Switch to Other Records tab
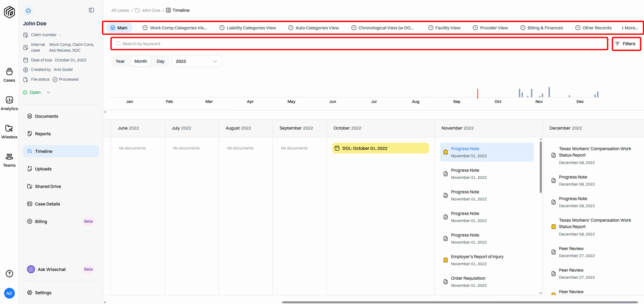This screenshot has height=304, width=644. (x=593, y=28)
